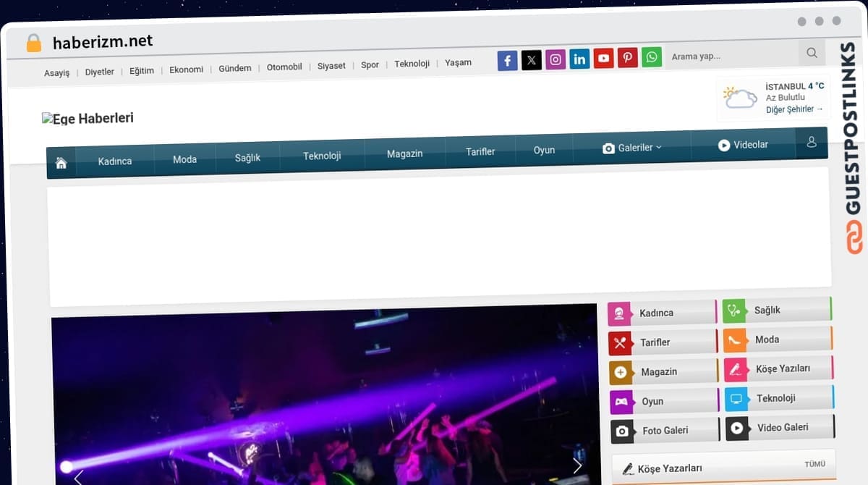
Task: Open the Gündem top link
Action: click(235, 68)
